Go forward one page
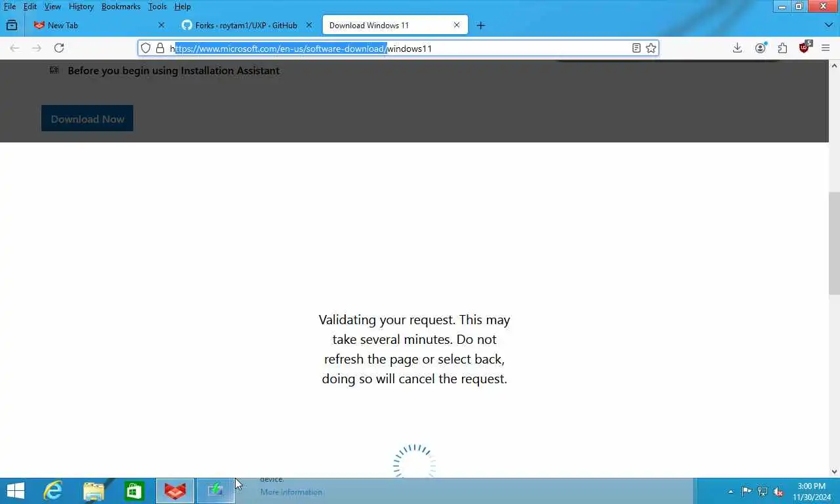840x504 pixels. pos(37,48)
